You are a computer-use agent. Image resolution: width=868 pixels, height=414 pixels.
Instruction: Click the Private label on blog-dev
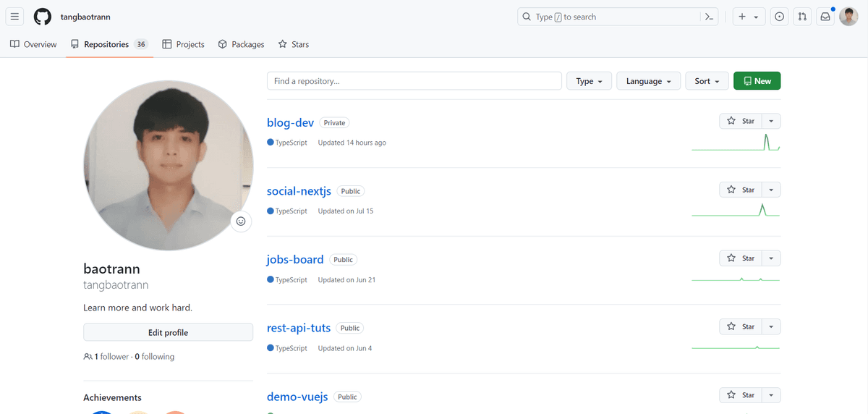(x=335, y=123)
